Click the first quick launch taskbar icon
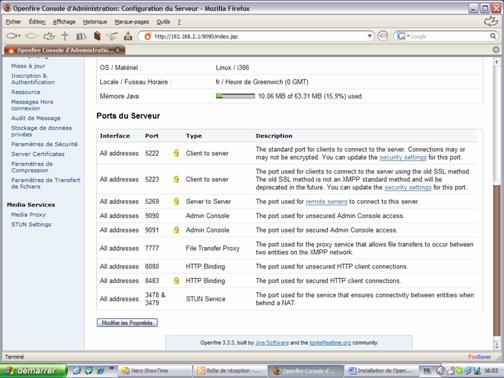The width and height of the screenshot is (504, 378). [x=76, y=370]
